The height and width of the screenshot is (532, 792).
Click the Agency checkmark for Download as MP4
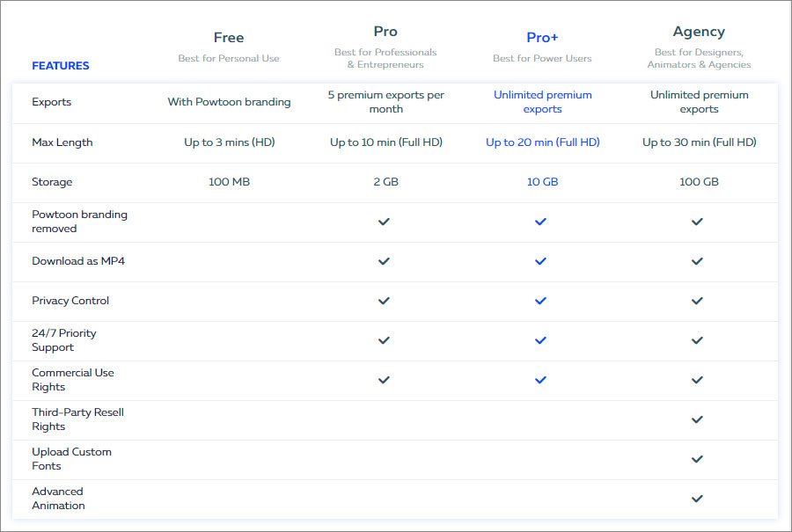(x=697, y=261)
